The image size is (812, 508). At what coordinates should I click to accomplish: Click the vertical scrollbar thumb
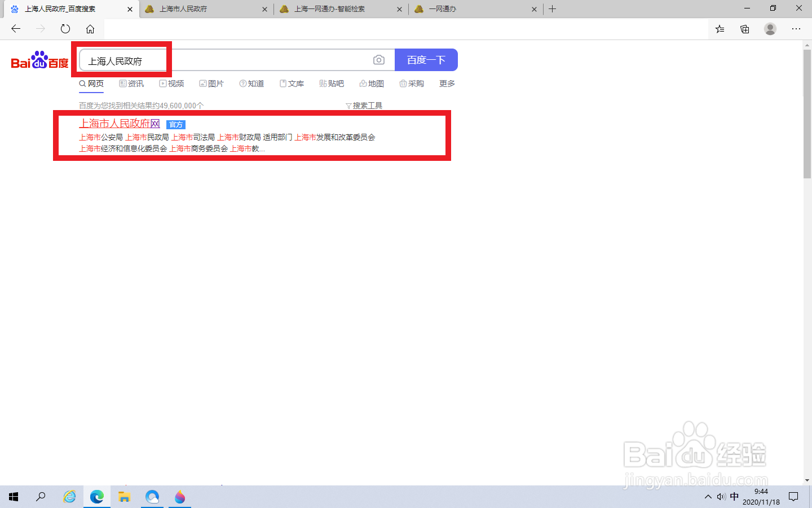point(807,114)
